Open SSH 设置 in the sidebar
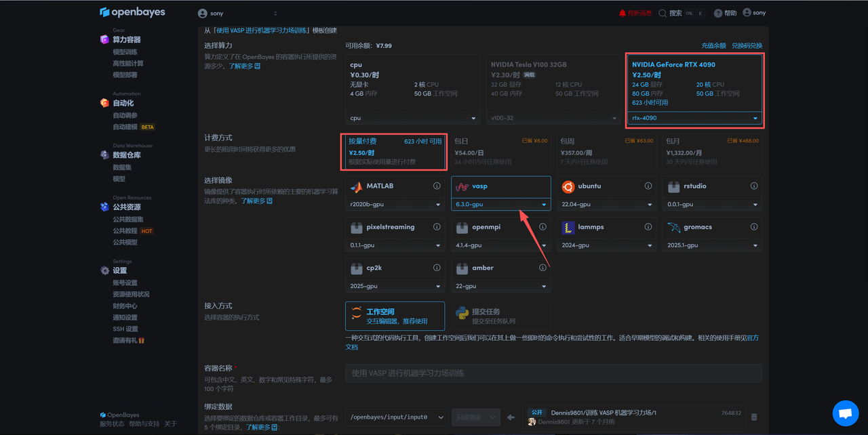The width and height of the screenshot is (868, 435). click(x=125, y=329)
